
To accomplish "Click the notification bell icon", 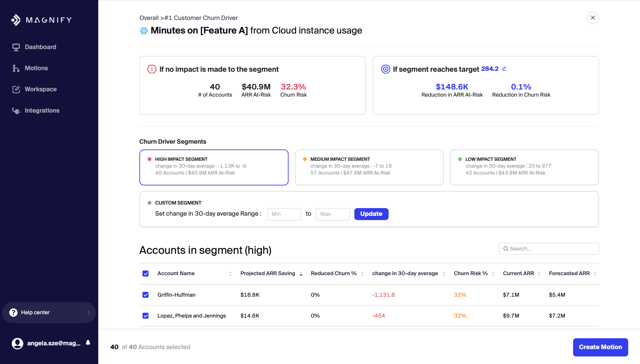I will [88, 343].
